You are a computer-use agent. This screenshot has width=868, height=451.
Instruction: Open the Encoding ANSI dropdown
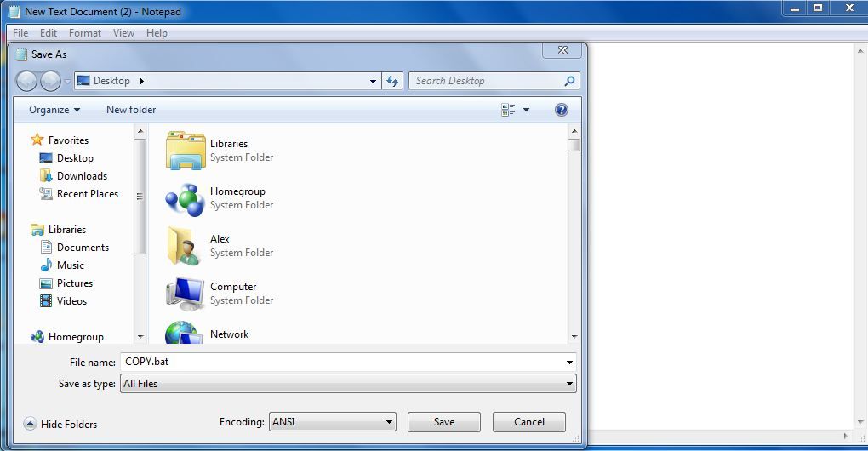(332, 422)
